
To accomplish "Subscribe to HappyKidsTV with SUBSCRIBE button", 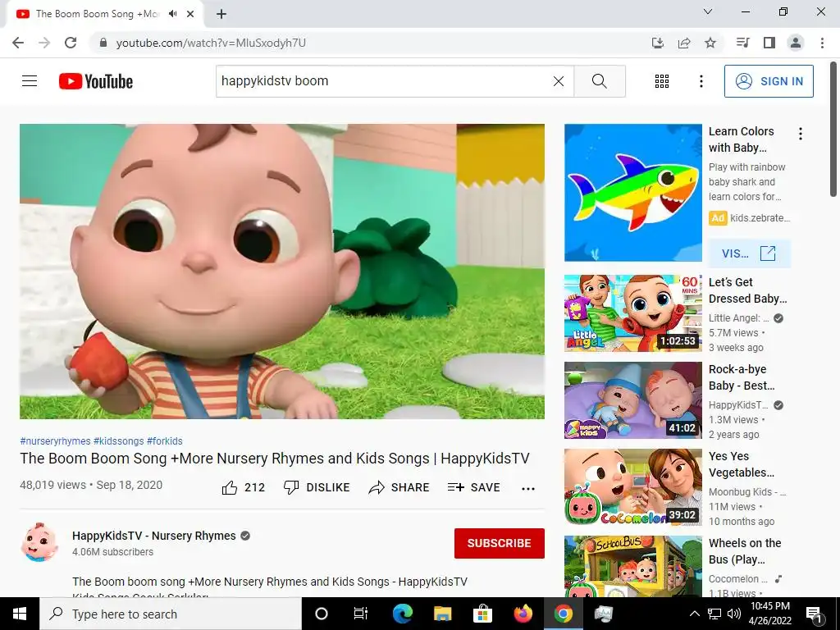I will click(500, 543).
